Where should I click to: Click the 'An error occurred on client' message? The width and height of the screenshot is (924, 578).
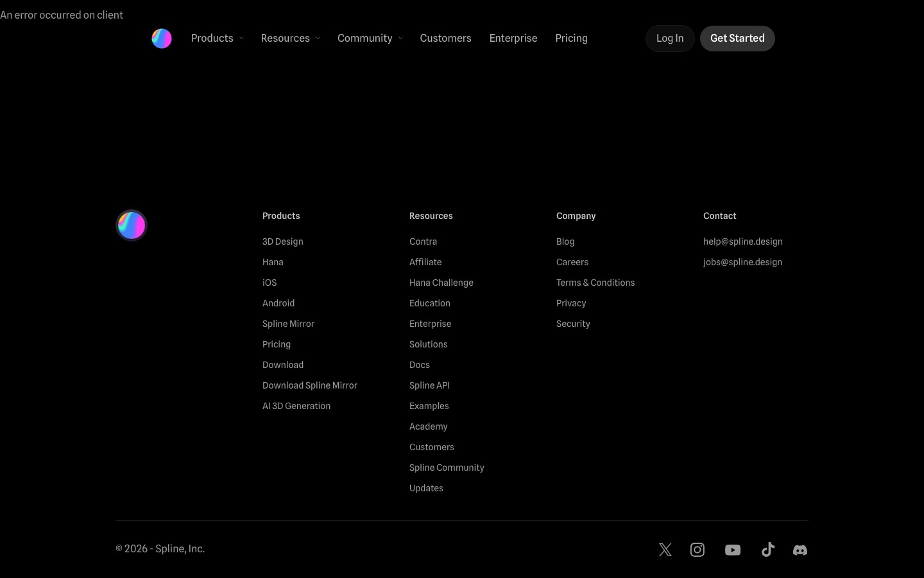pyautogui.click(x=62, y=15)
